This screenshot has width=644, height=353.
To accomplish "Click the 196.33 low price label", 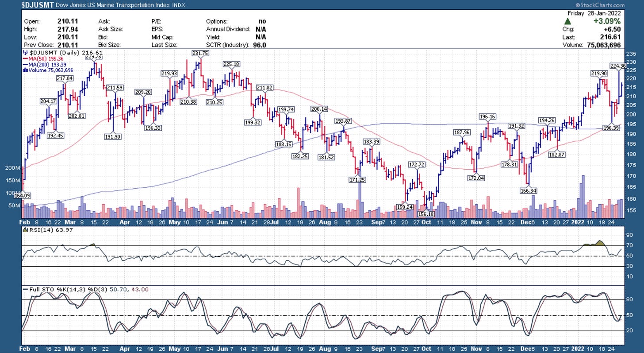I will coord(153,128).
